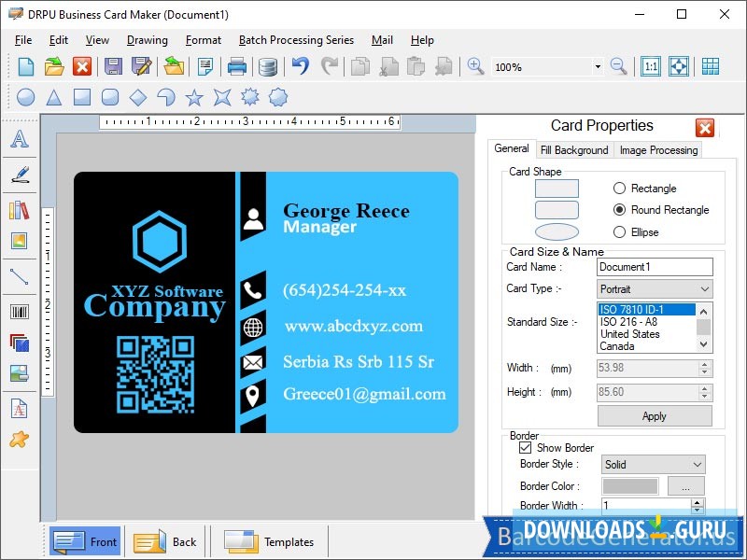
Task: Switch to the Fill Background tab
Action: (x=574, y=150)
